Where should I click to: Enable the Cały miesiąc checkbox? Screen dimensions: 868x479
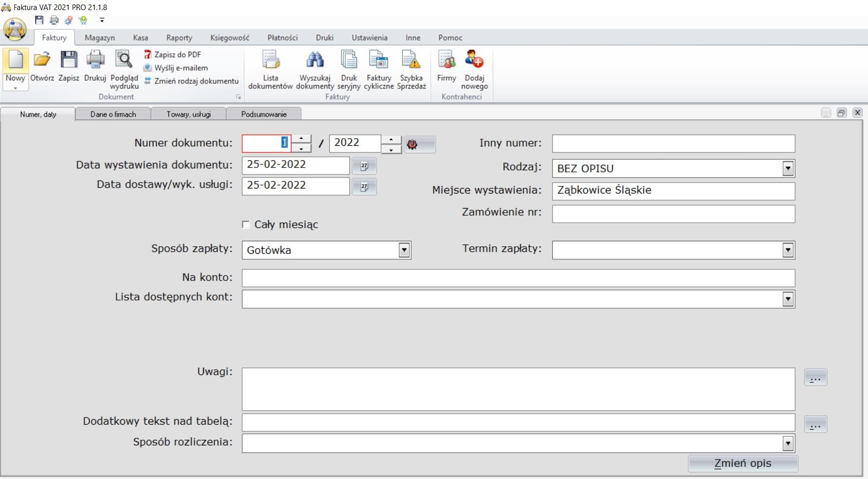(x=246, y=225)
